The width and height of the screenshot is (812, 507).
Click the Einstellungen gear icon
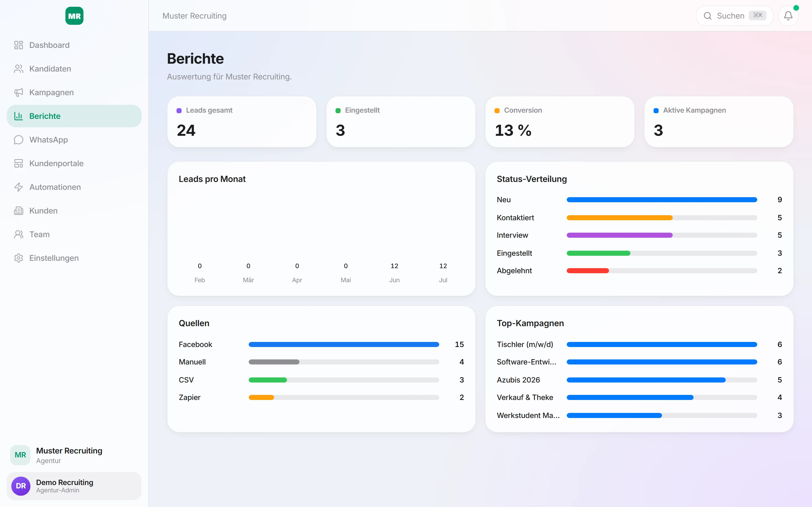coord(18,258)
